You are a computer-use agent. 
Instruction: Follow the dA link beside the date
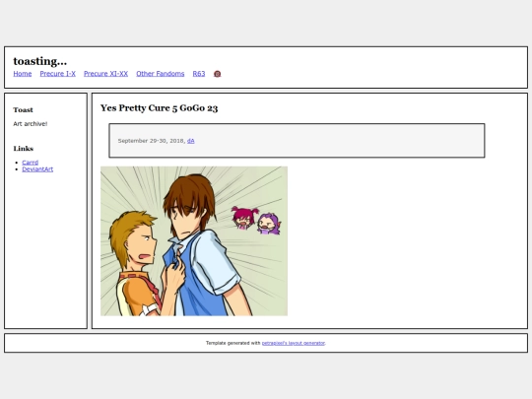(191, 141)
